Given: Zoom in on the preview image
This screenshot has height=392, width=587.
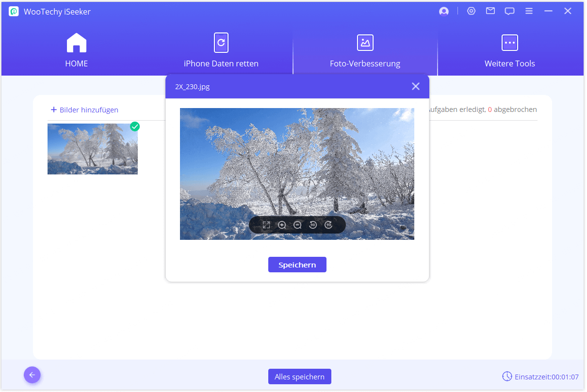Looking at the screenshot, I should click(282, 225).
